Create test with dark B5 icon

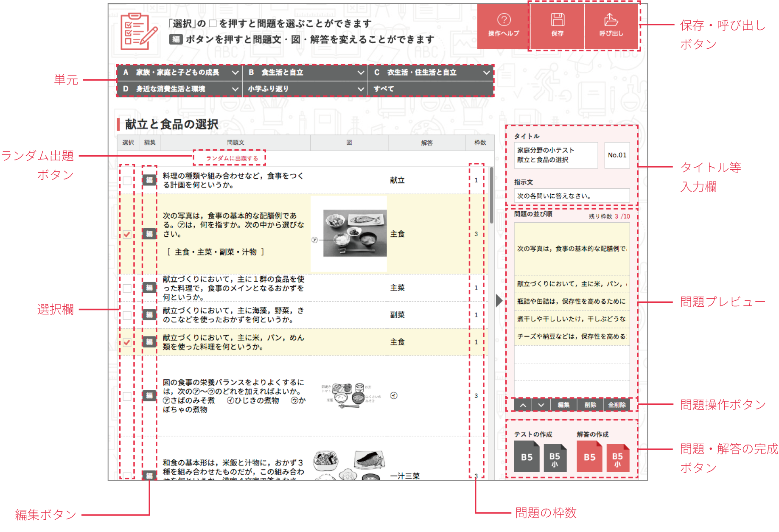tap(527, 456)
